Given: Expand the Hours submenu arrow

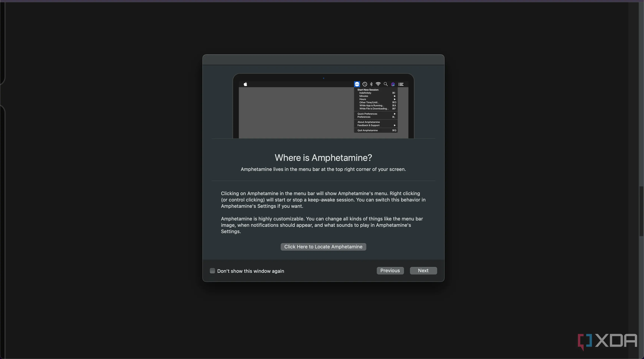Looking at the screenshot, I should 394,99.
